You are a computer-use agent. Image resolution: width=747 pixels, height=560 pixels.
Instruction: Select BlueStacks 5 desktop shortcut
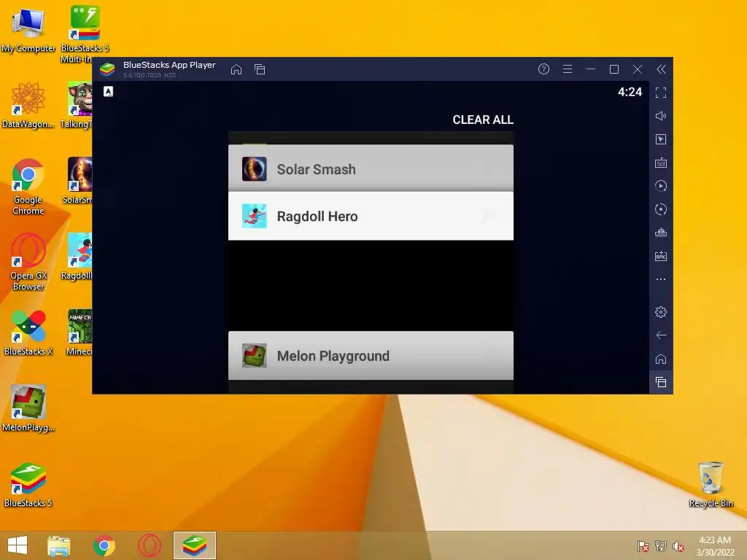(28, 484)
